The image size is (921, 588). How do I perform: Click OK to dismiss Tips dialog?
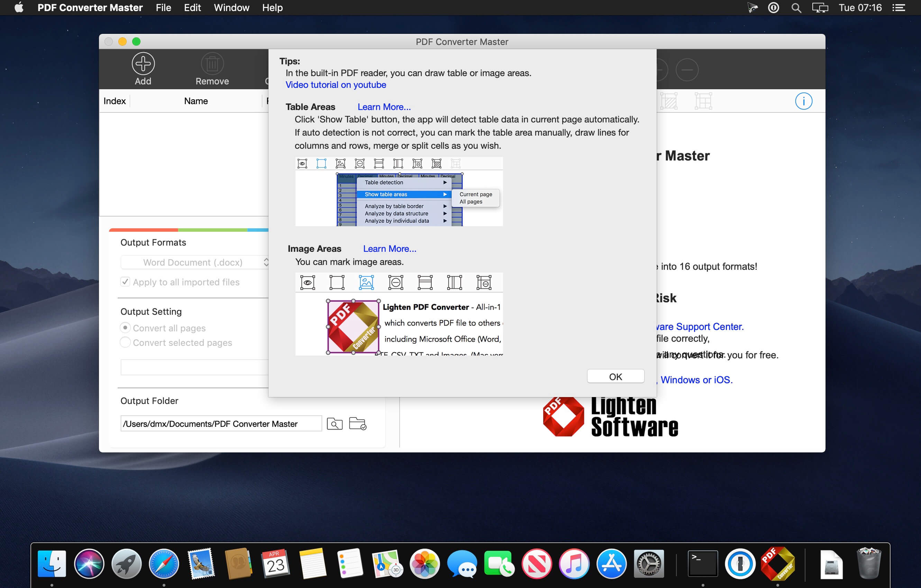(615, 377)
